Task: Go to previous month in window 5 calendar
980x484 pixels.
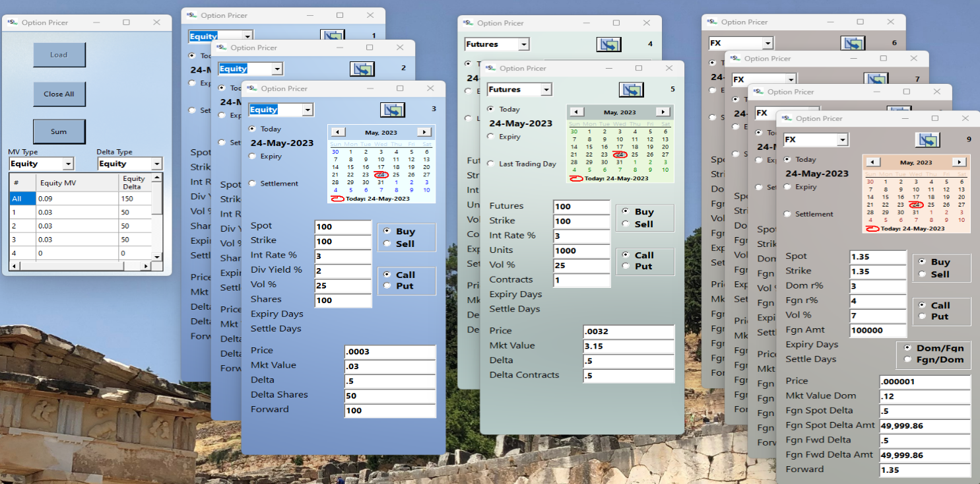Action: coord(576,112)
